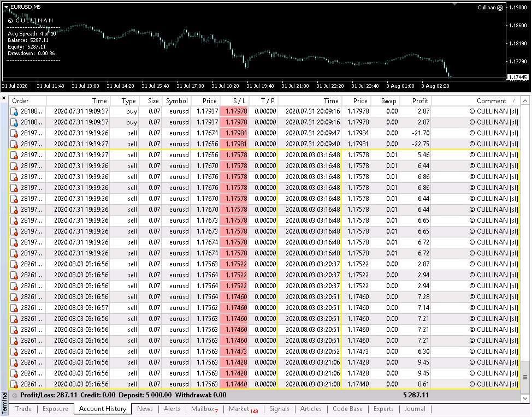Click the S/L cell showing 1.17981

(234, 144)
